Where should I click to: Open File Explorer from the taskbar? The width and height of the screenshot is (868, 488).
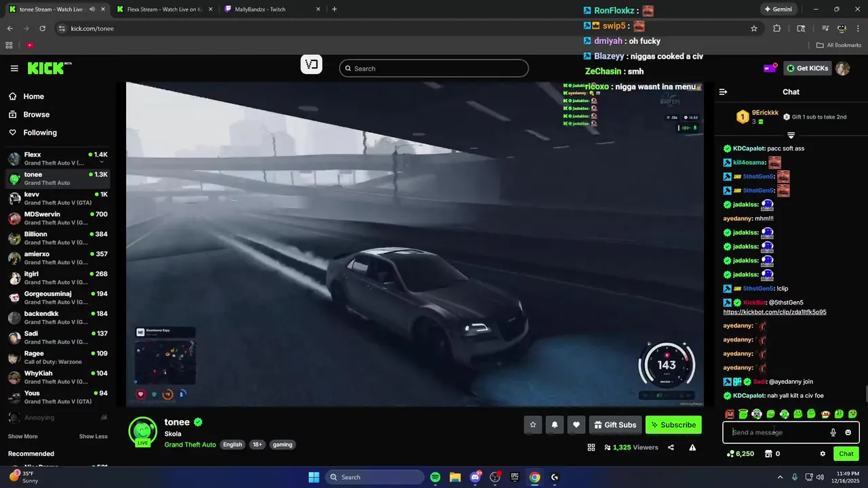tap(455, 477)
